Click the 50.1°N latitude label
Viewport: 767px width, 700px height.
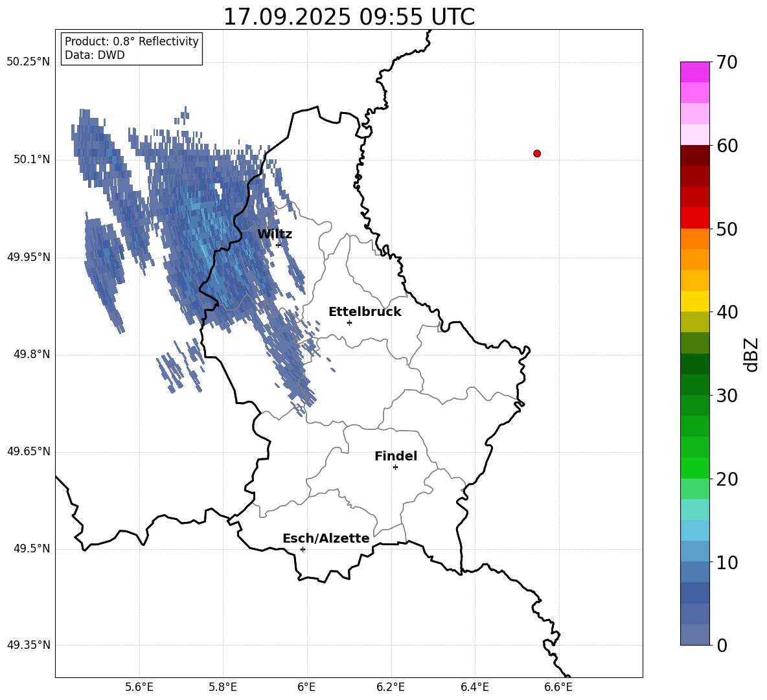click(32, 159)
